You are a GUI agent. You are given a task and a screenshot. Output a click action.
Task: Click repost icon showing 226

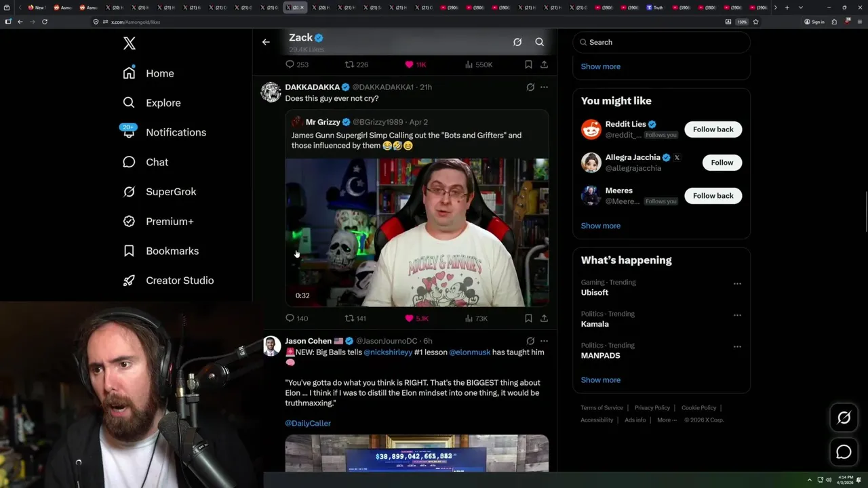[x=357, y=64]
